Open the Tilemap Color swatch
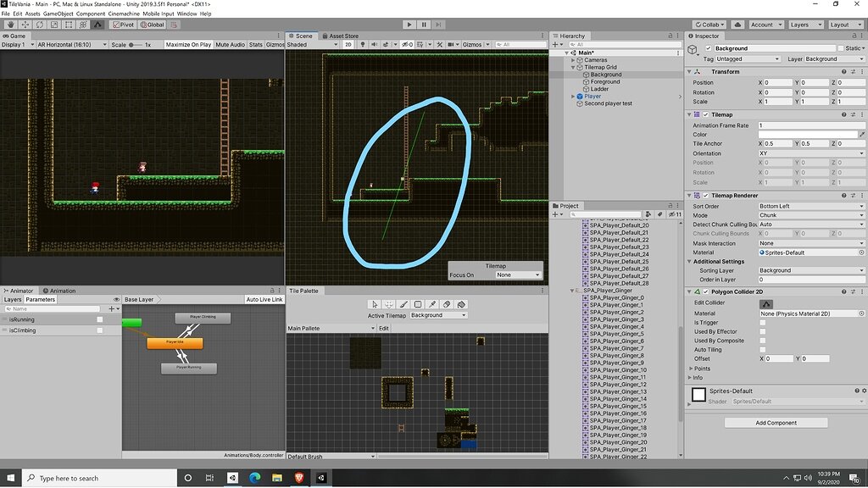The height and width of the screenshot is (488, 868). click(x=805, y=134)
